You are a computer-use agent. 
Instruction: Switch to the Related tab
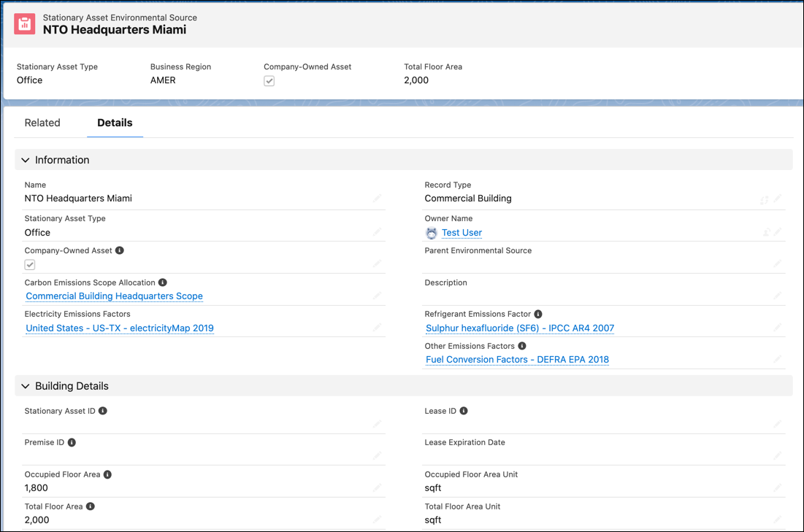coord(42,123)
